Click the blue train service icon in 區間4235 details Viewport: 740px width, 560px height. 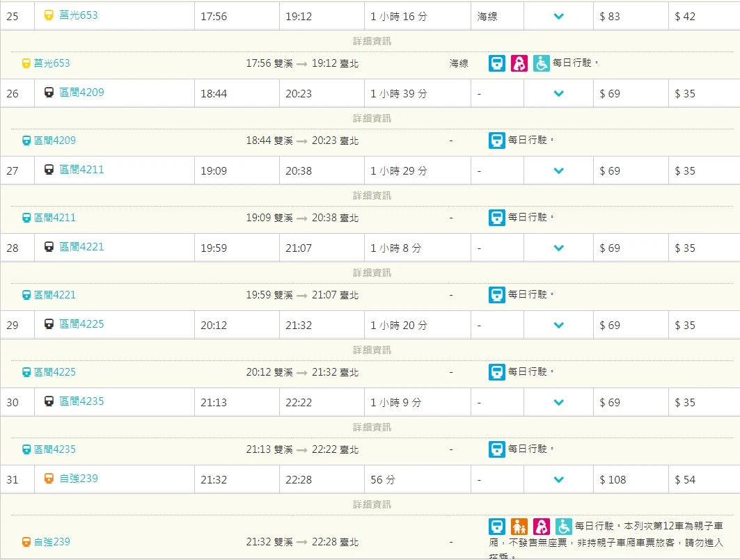tap(497, 449)
